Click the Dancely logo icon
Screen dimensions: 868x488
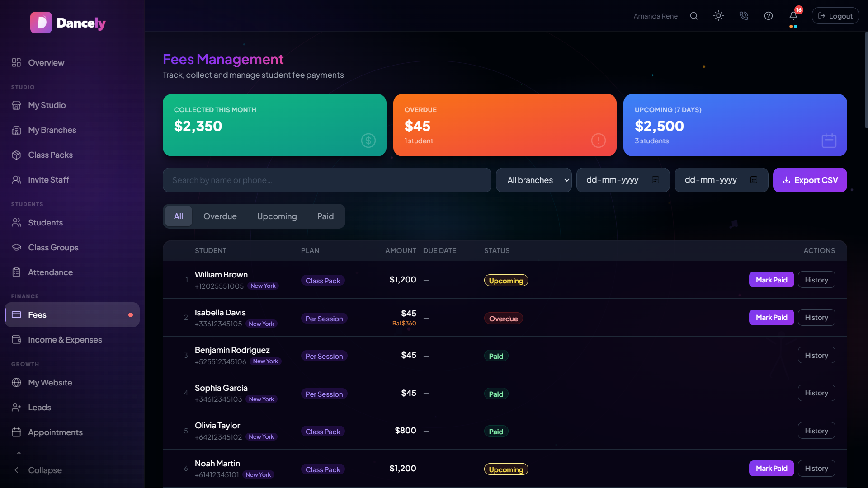41,23
